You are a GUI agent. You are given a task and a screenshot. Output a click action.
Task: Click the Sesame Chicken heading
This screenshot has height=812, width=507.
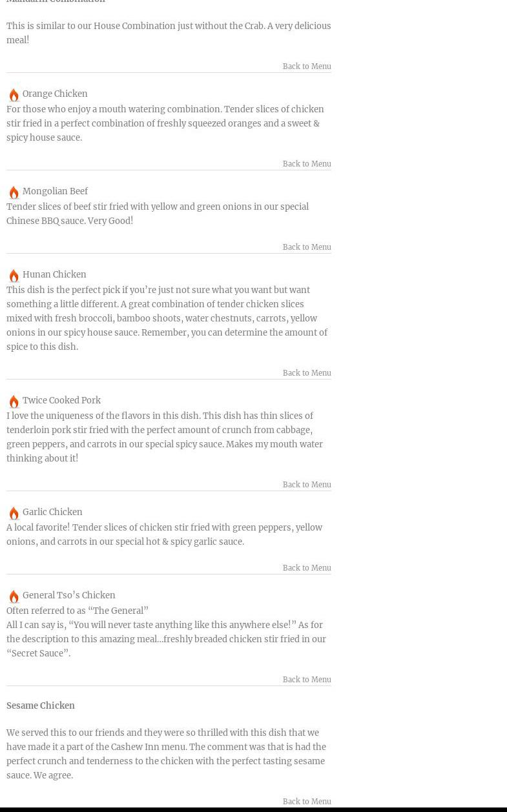click(x=41, y=706)
